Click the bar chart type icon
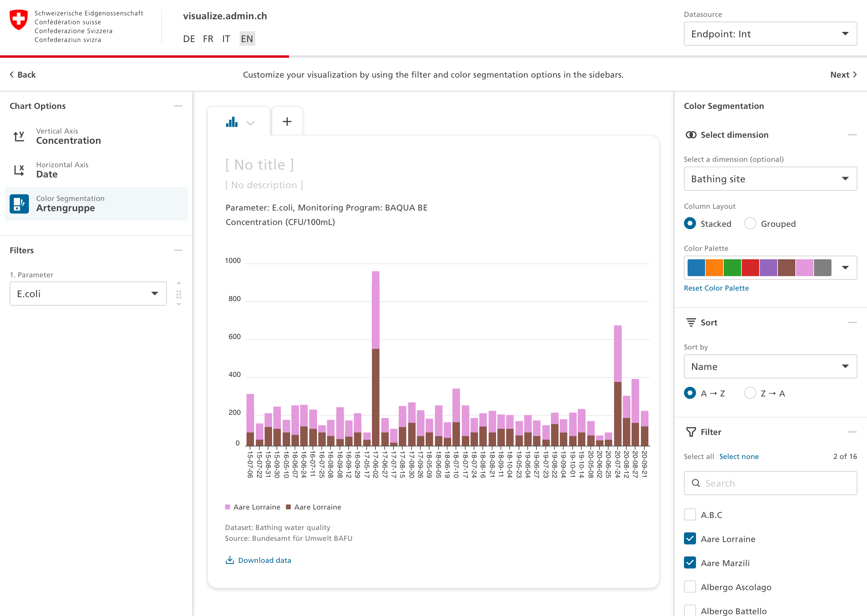The width and height of the screenshot is (867, 616). [x=232, y=122]
